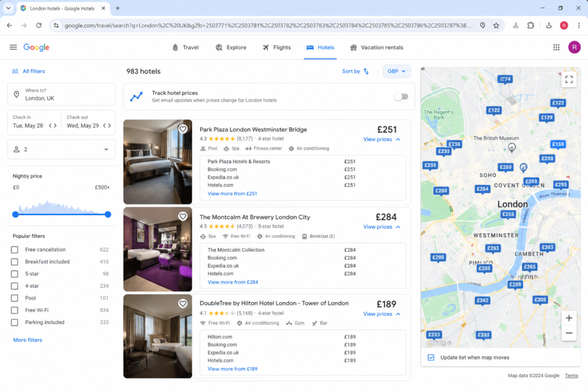Viewport: 588px width, 392px height.
Task: Select the £74 price marker on map
Action: click(505, 79)
